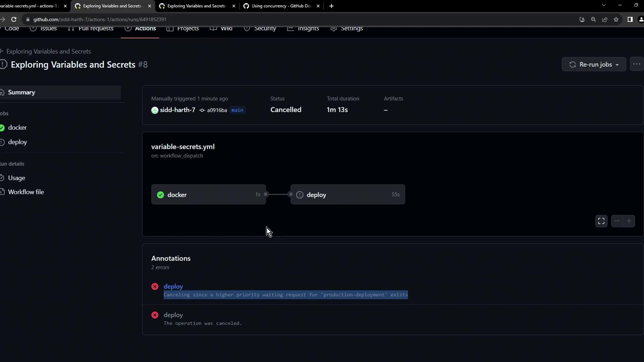Zoom in the workflow graph
Image resolution: width=644 pixels, height=362 pixels.
(x=629, y=221)
